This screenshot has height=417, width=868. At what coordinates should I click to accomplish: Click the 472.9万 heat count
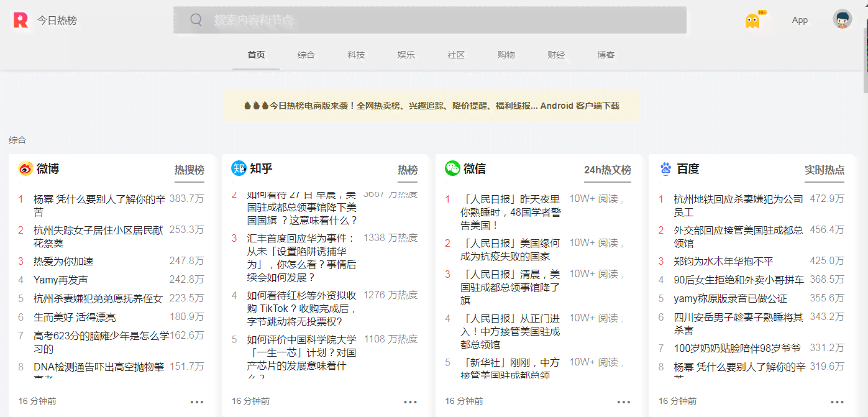click(x=827, y=199)
